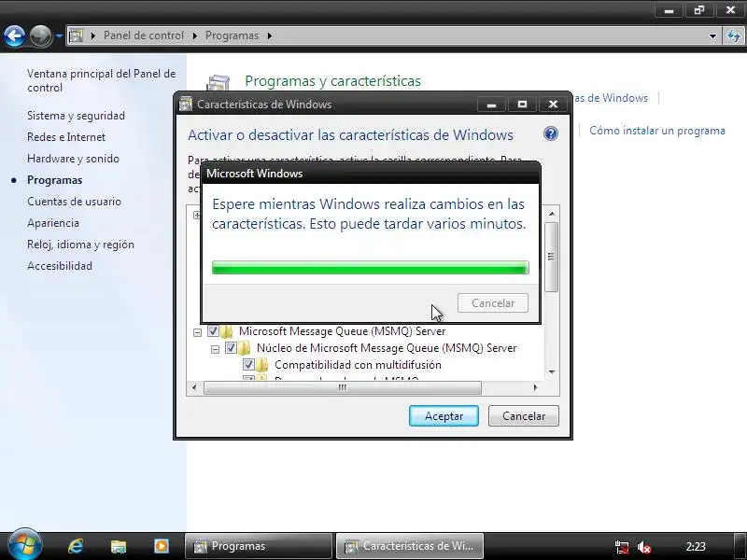Click the features list scroll up arrow
Image resolution: width=747 pixels, height=560 pixels.
pyautogui.click(x=552, y=214)
